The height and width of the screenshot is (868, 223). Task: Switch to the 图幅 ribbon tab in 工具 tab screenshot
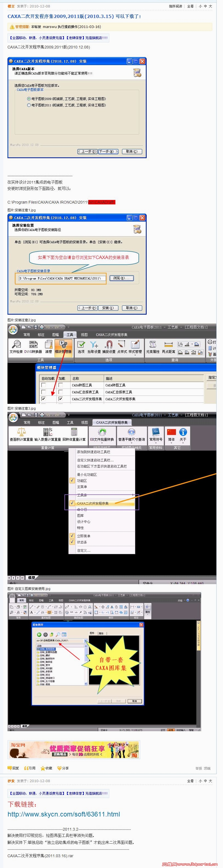pos(56,335)
